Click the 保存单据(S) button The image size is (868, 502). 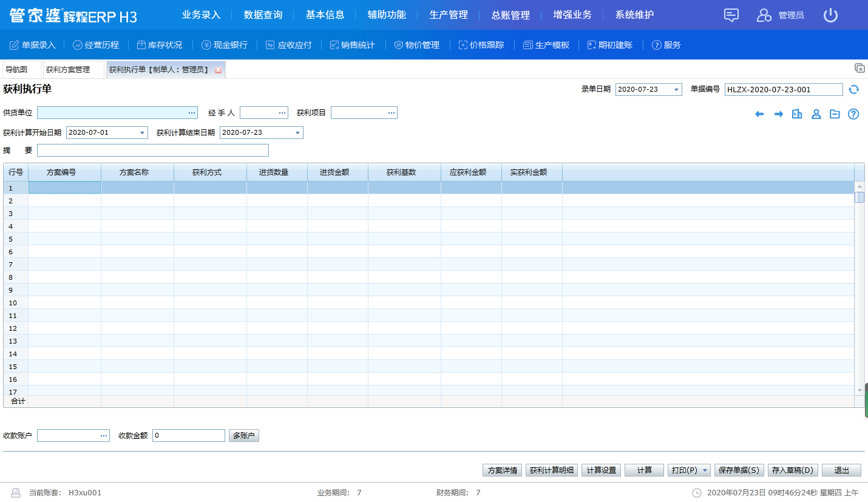[x=739, y=470]
